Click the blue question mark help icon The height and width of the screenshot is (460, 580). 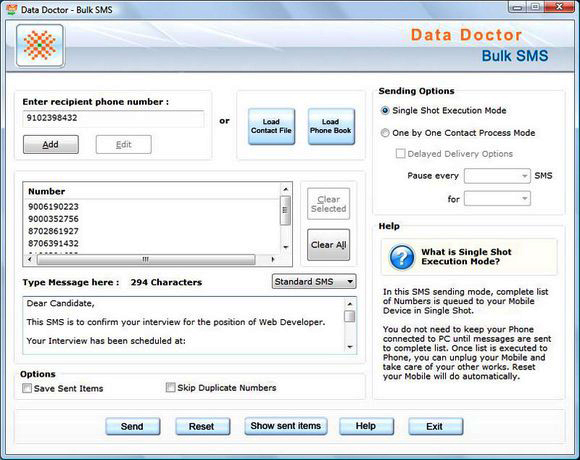point(402,257)
